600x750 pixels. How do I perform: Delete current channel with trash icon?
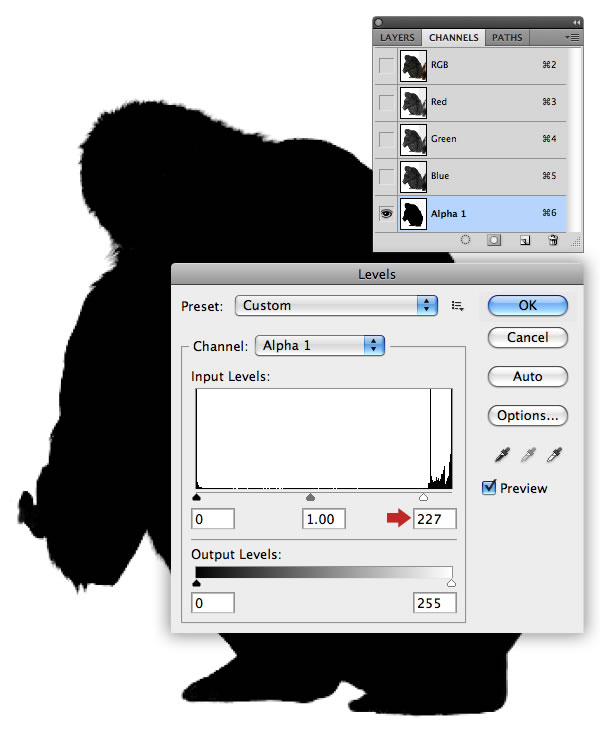click(553, 240)
